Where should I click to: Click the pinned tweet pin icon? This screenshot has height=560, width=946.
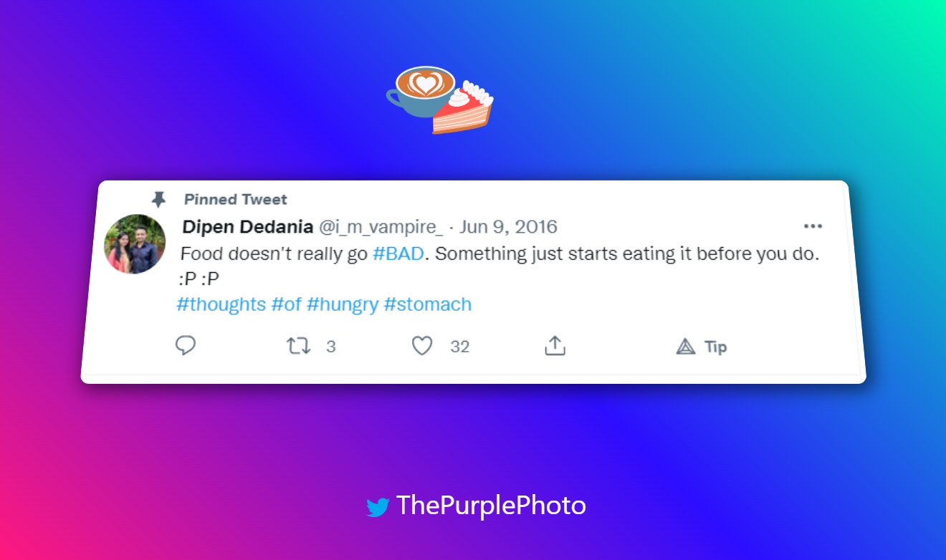(158, 199)
